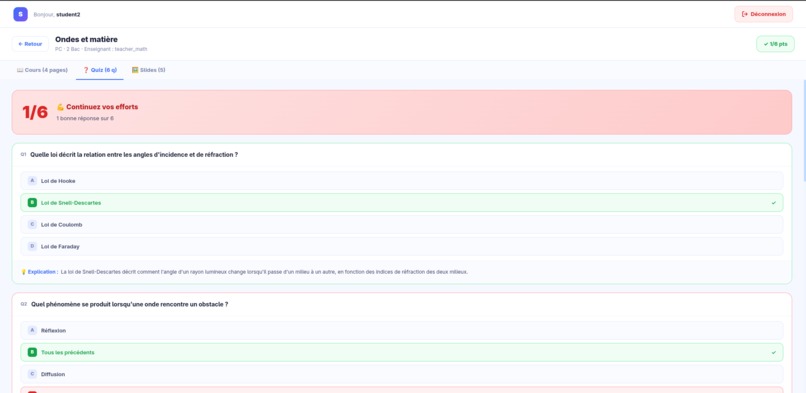806x393 pixels.
Task: Select answer Loi de Hooke
Action: pyautogui.click(x=401, y=181)
